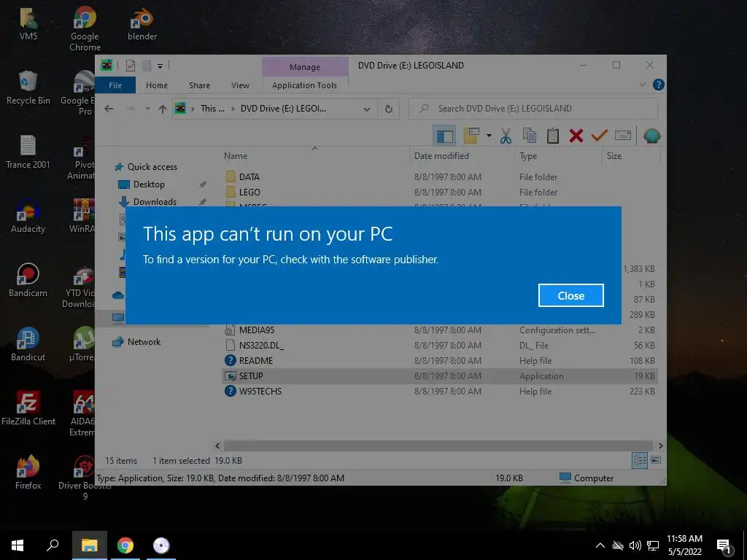Screen dimensions: 747x560
Task: Switch to Details view layout button
Action: [639, 460]
